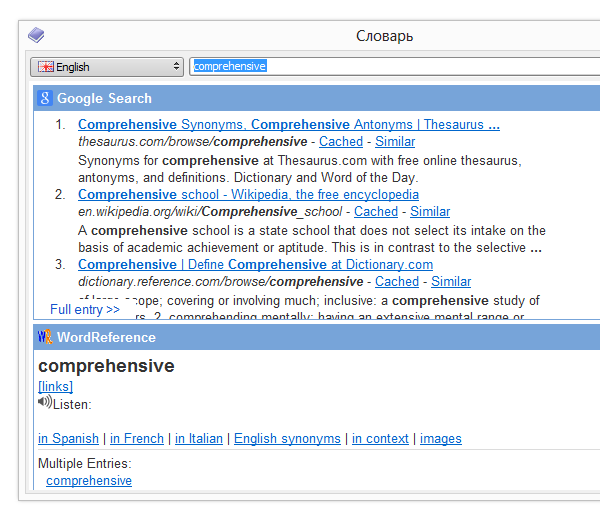Click the UK flag icon in language selector
Viewport: 600px width, 515px height.
(x=46, y=67)
